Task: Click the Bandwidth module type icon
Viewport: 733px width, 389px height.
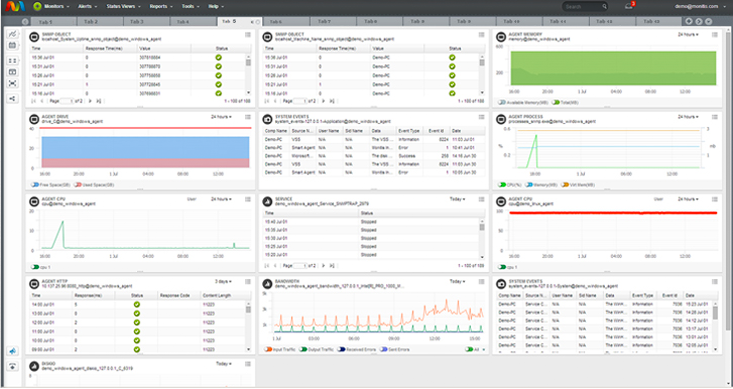Action: click(267, 284)
